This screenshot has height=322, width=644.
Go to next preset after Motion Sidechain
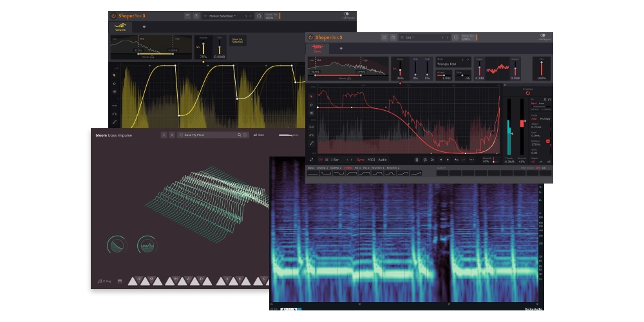pos(251,16)
